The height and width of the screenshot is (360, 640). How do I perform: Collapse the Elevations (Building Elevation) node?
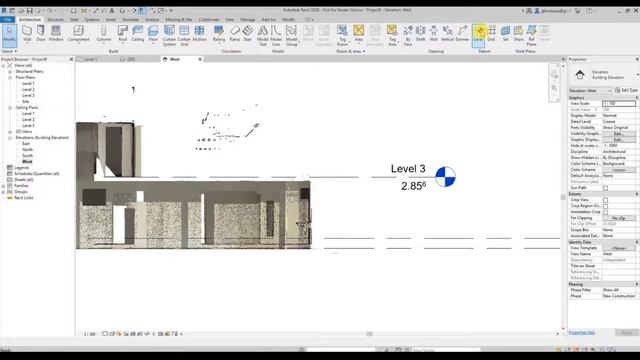pos(10,138)
